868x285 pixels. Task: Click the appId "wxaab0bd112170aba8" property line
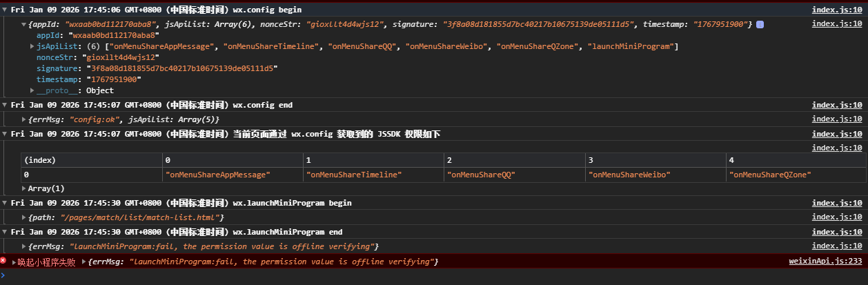coord(98,35)
